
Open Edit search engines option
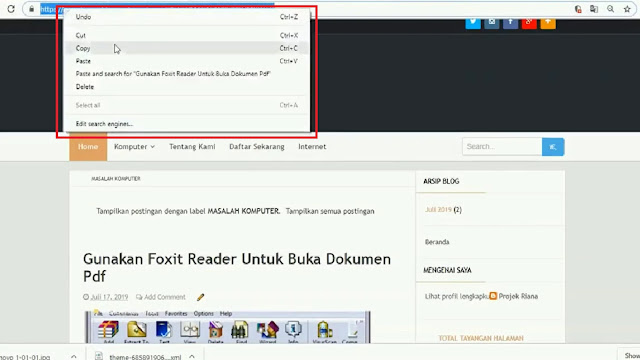(x=187, y=124)
